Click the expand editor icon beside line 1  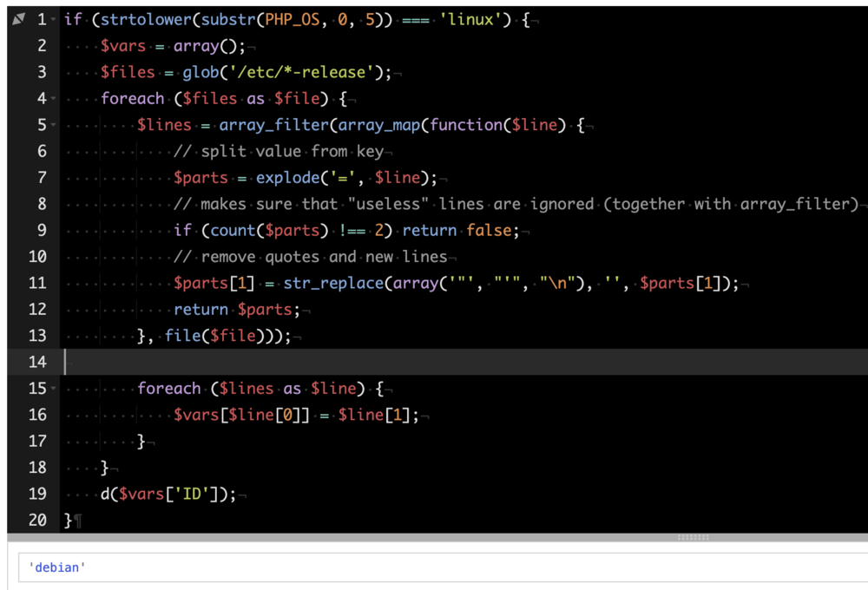(x=19, y=19)
